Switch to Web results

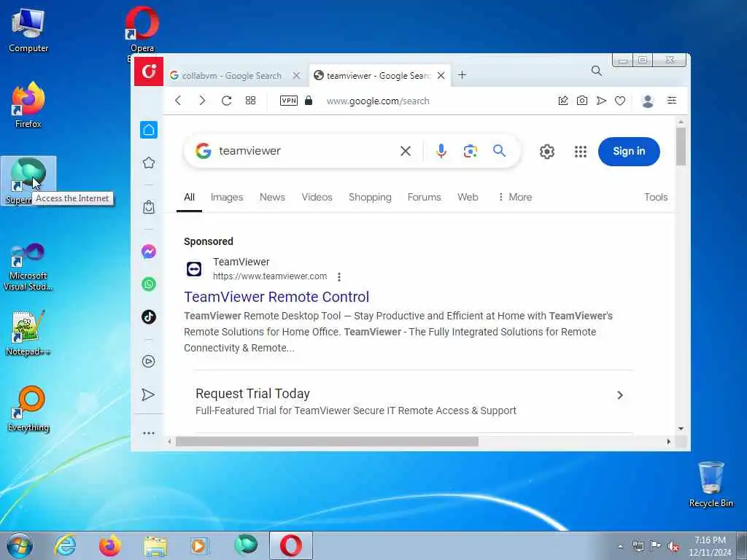[468, 197]
